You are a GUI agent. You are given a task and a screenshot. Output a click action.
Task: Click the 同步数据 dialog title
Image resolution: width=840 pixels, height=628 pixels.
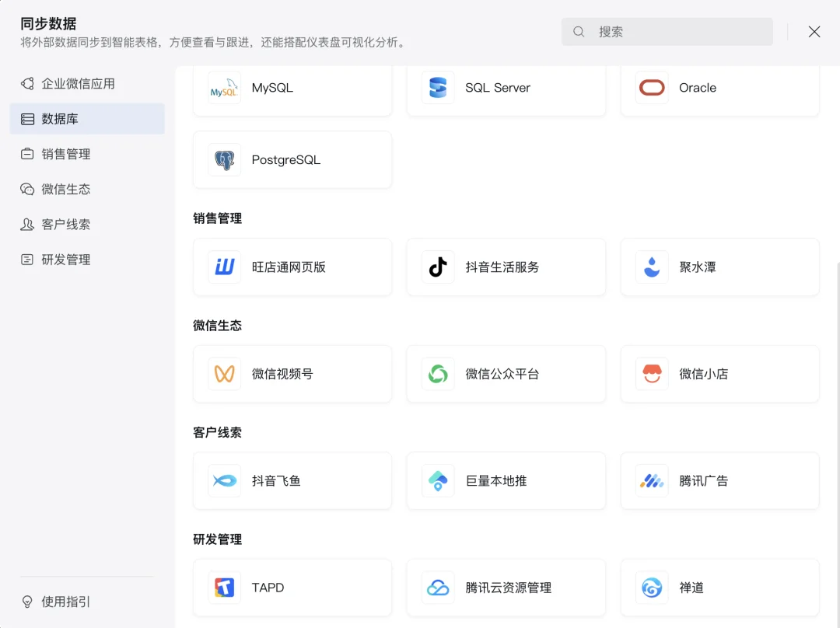coord(48,23)
